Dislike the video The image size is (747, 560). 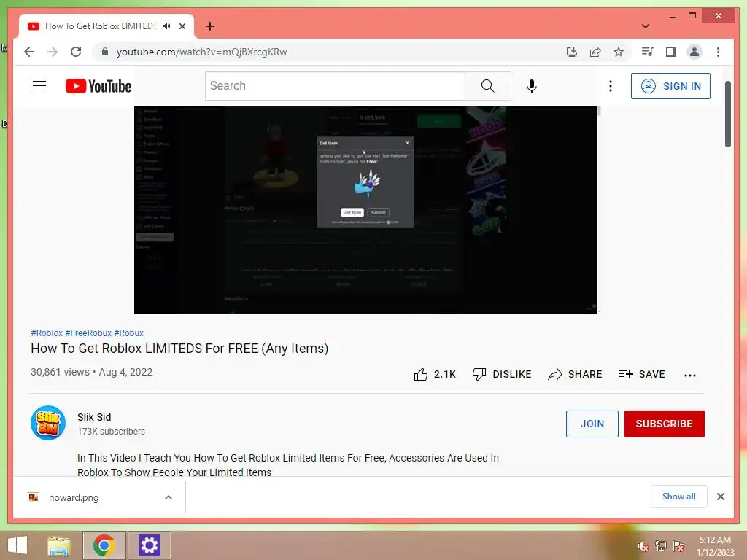click(502, 374)
